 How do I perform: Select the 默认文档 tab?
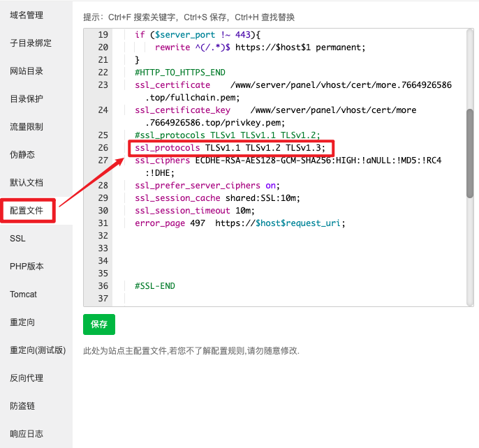[x=27, y=182]
